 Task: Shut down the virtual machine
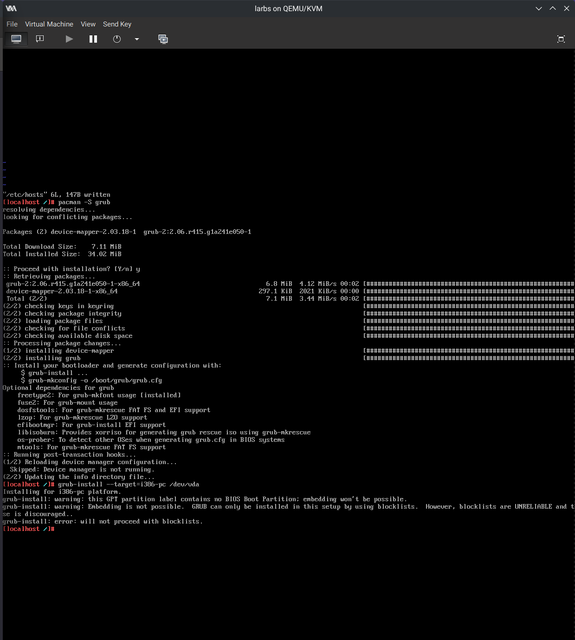pos(117,39)
